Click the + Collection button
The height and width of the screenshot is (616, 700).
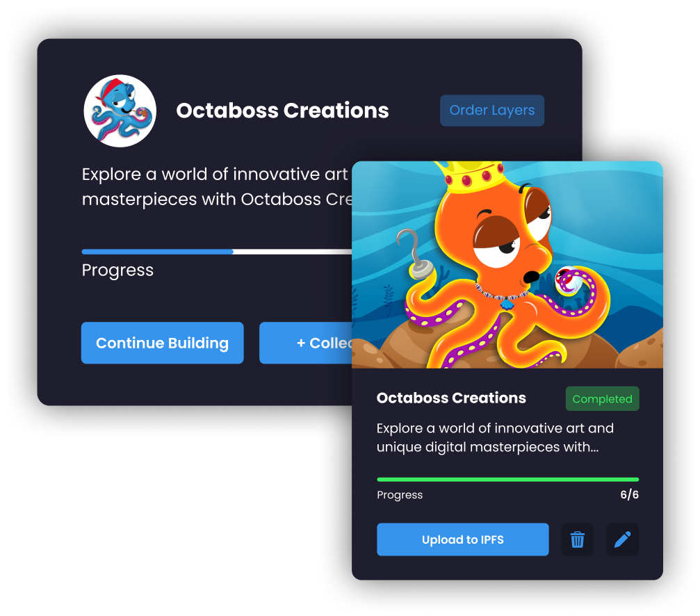[305, 343]
